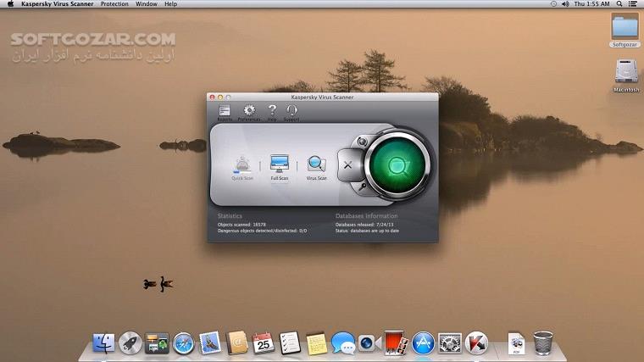Open Notification Center list icon

(633, 3)
